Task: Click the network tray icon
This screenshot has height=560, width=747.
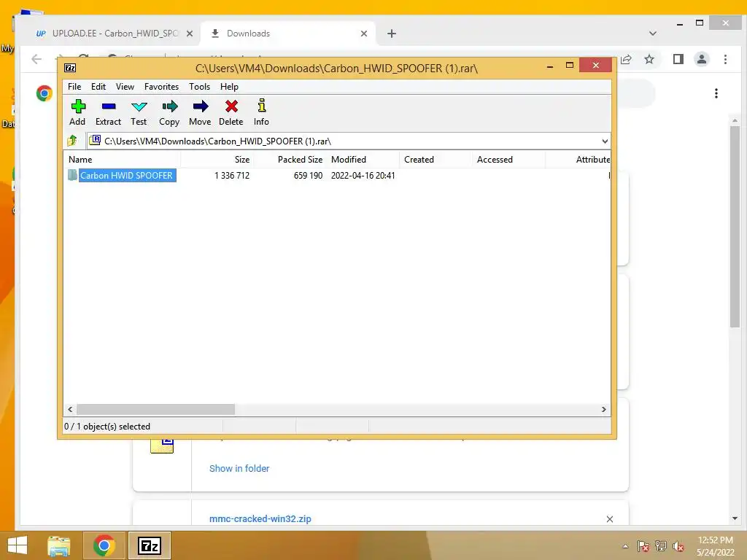Action: coord(661,547)
